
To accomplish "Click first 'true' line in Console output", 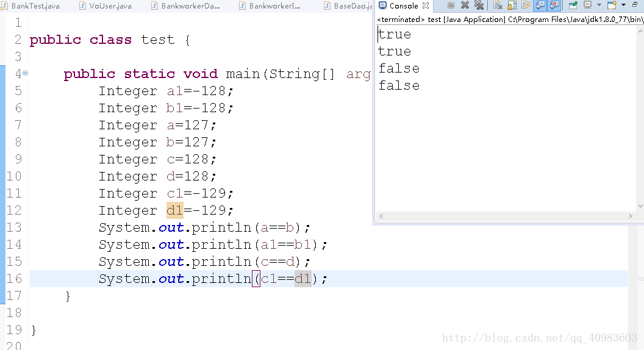I will click(x=395, y=34).
